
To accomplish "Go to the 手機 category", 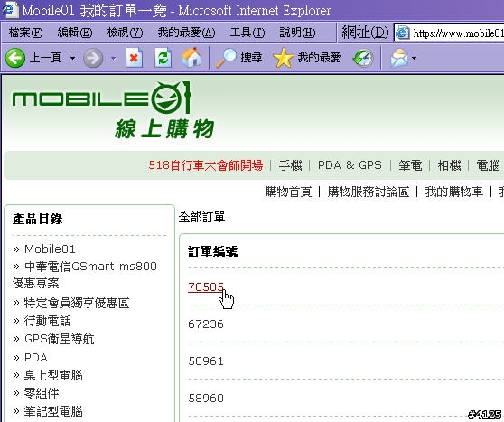I will coord(290,165).
